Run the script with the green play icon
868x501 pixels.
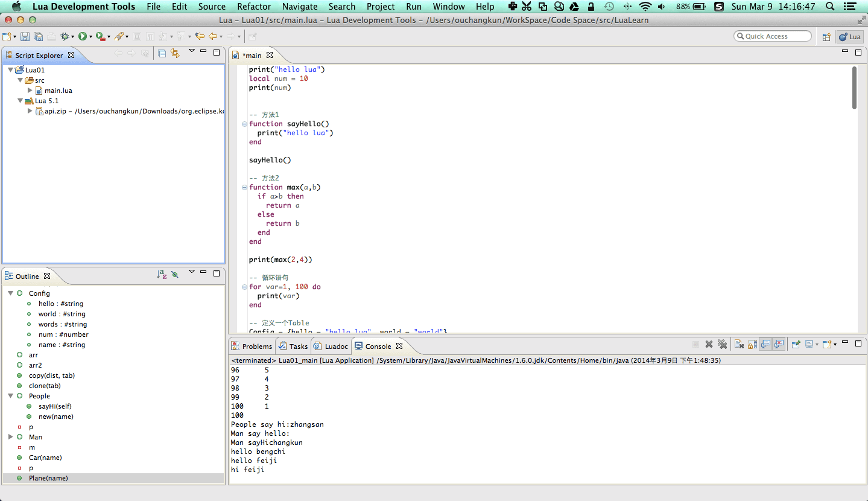(83, 37)
